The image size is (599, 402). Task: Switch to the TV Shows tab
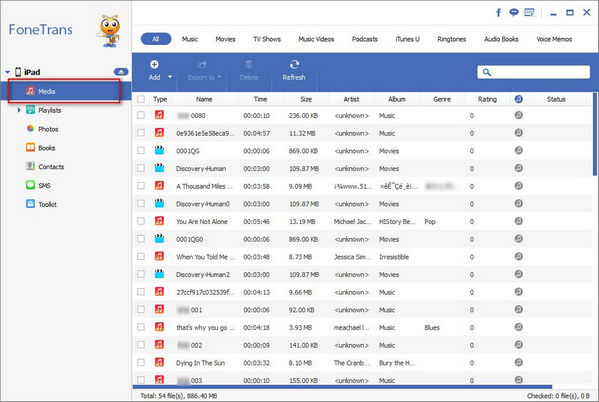point(267,39)
